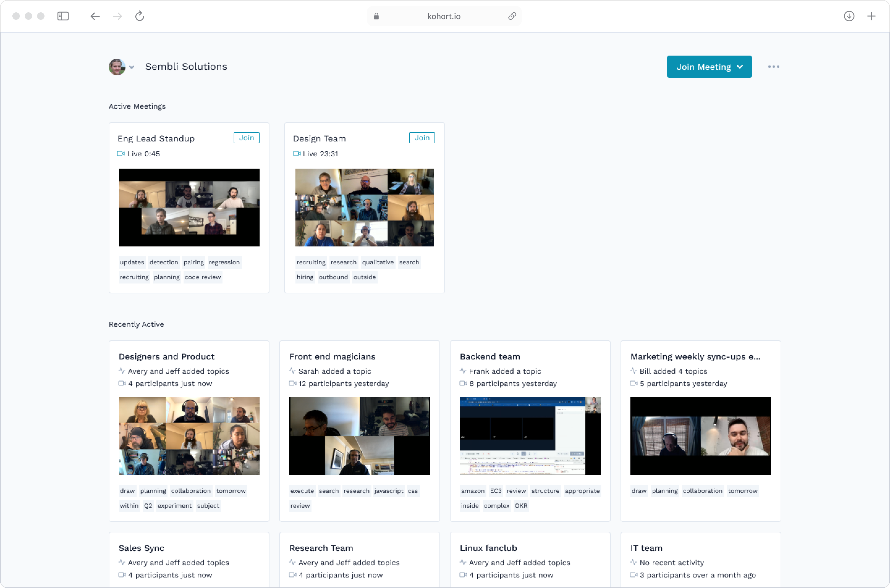Select the 'experiment' topic tag

click(x=175, y=506)
